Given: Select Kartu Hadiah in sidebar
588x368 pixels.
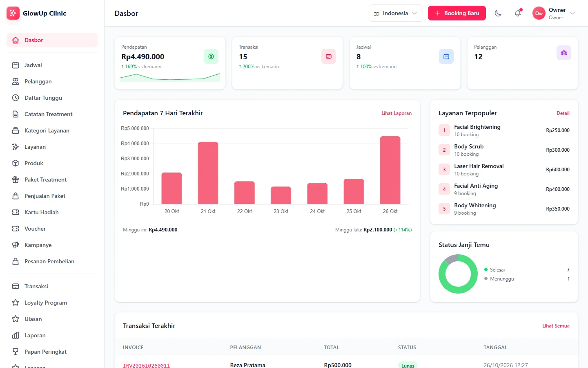Looking at the screenshot, I should tap(52, 212).
